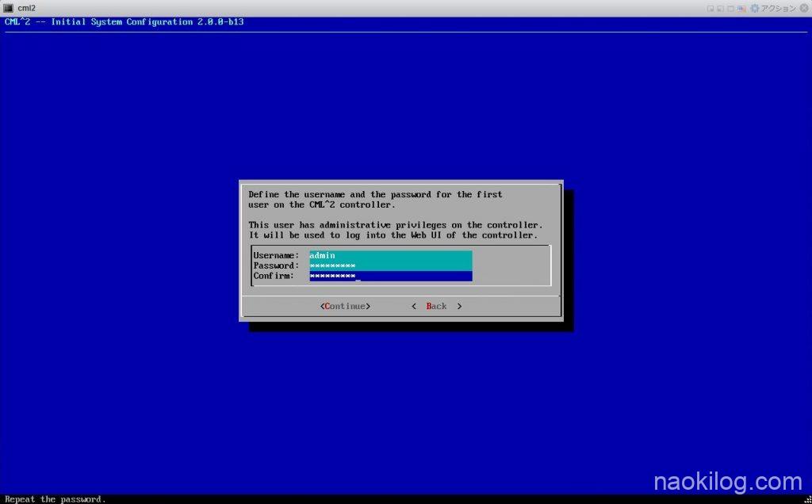Focus the Username field containing admin
The width and height of the screenshot is (812, 504).
pos(390,256)
